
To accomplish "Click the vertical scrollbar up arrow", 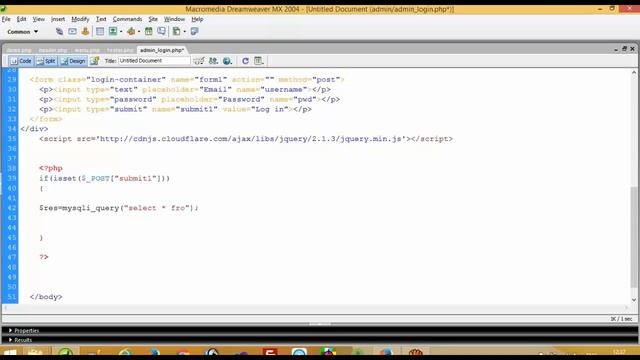I will 634,72.
